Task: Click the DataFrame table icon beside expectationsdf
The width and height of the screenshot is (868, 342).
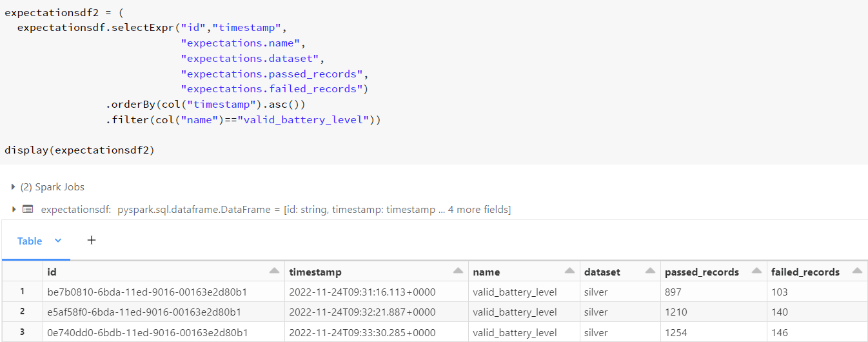Action: point(28,210)
